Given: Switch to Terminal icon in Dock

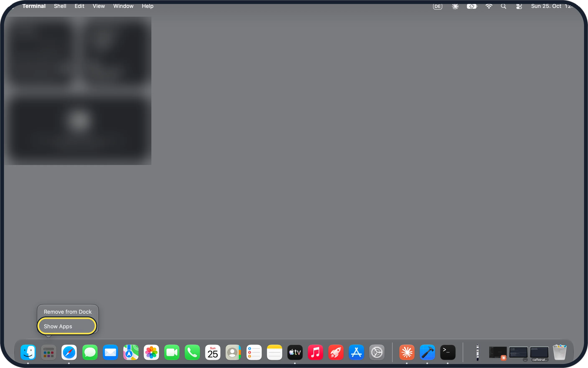Looking at the screenshot, I should point(448,352).
